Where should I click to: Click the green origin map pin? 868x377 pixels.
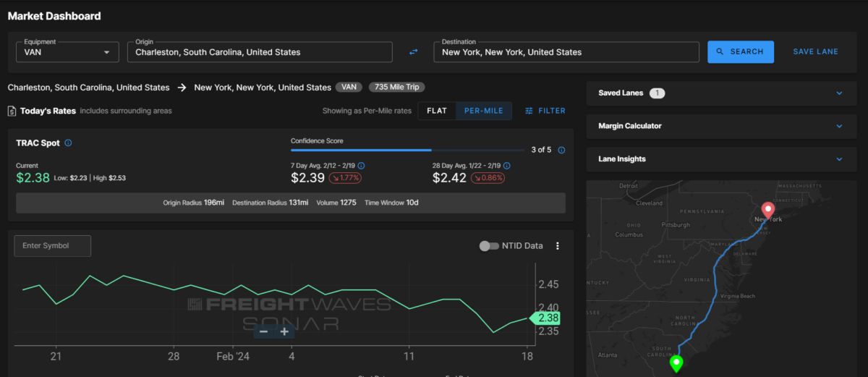[x=676, y=363]
